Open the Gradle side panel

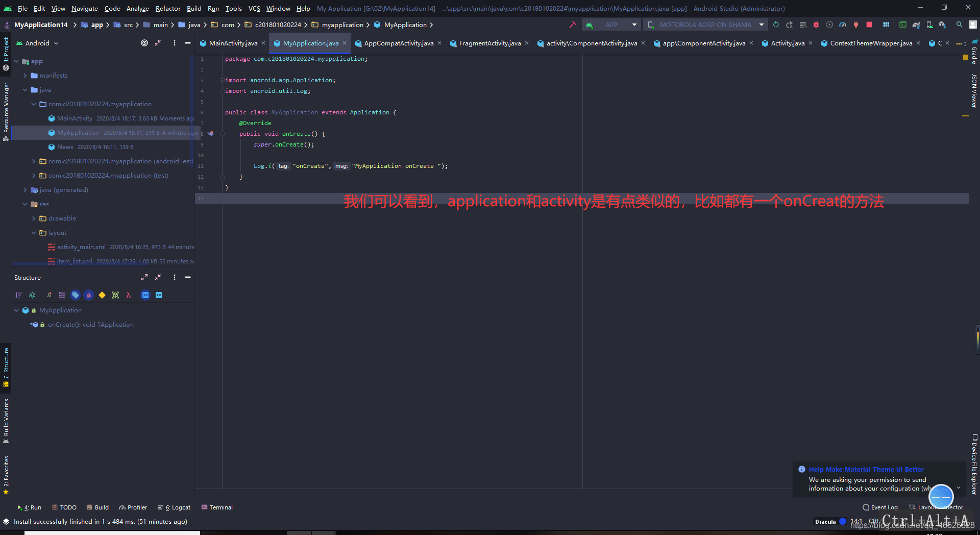[974, 52]
